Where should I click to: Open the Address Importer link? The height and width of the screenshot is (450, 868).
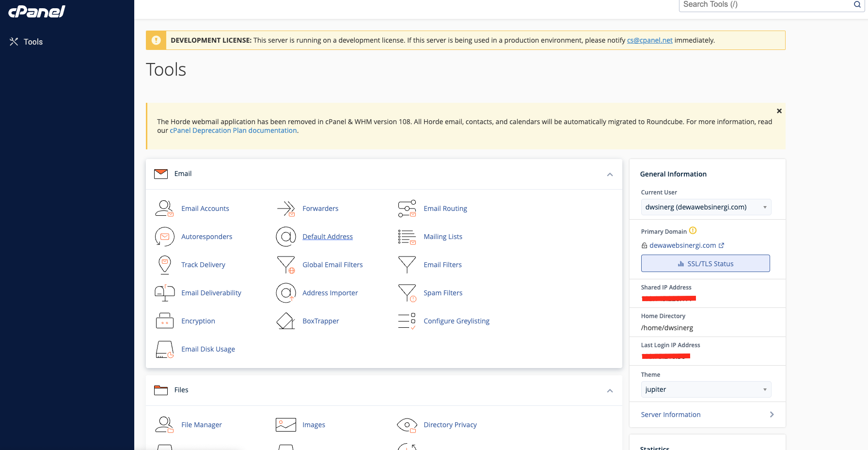[x=330, y=293]
